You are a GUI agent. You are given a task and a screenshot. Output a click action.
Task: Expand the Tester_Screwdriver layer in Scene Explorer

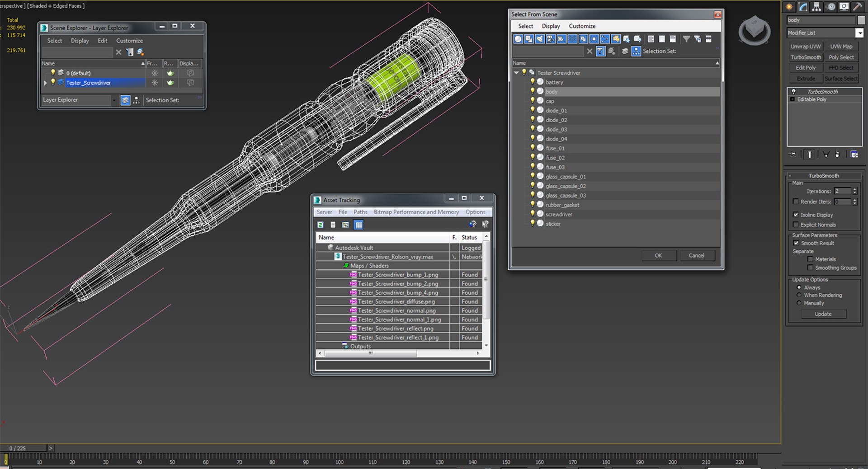tap(45, 83)
